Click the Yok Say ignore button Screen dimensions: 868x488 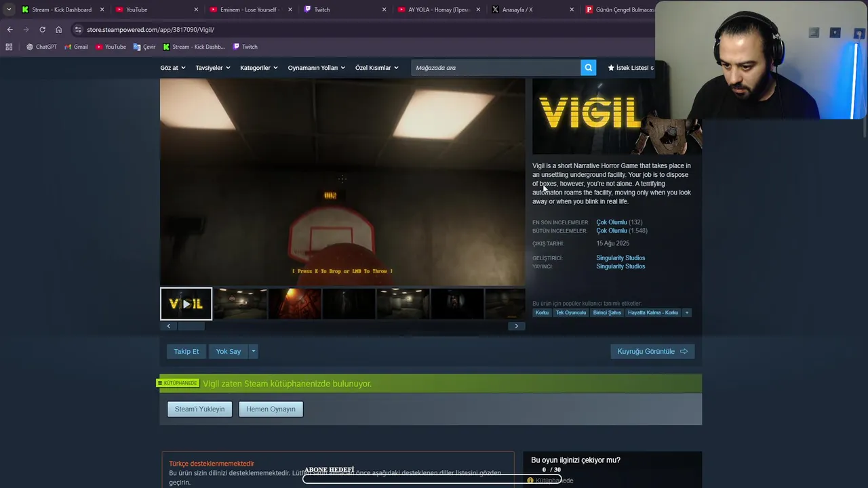[229, 351]
